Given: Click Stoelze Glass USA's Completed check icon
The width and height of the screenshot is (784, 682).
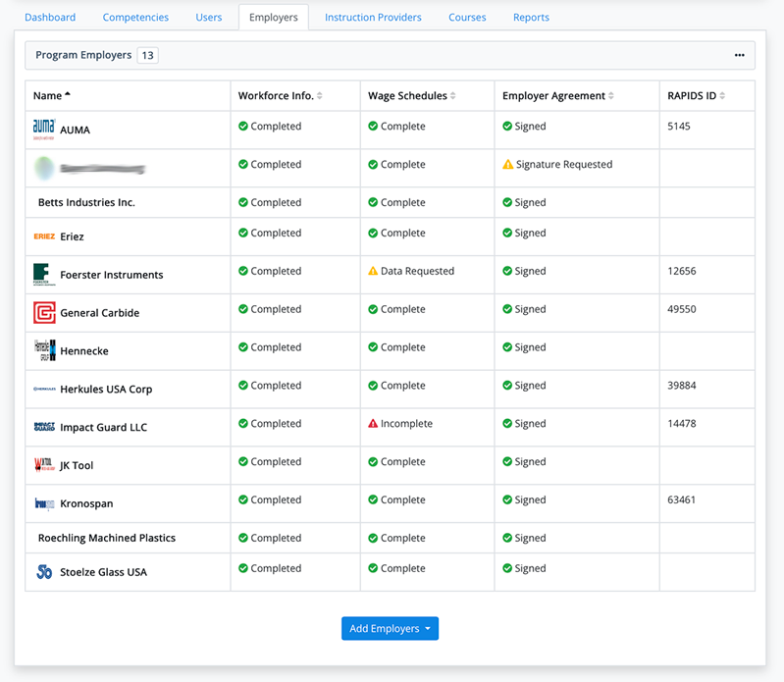Looking at the screenshot, I should [x=243, y=568].
